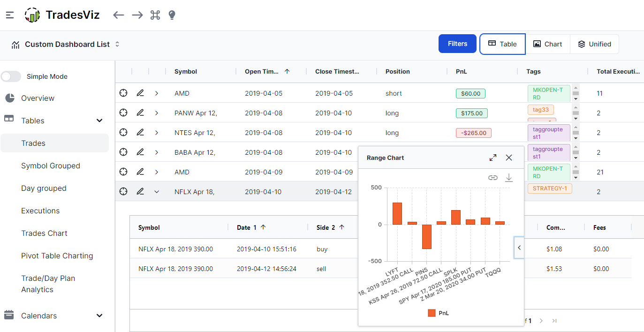Copy the Range Chart link icon

(x=492, y=178)
